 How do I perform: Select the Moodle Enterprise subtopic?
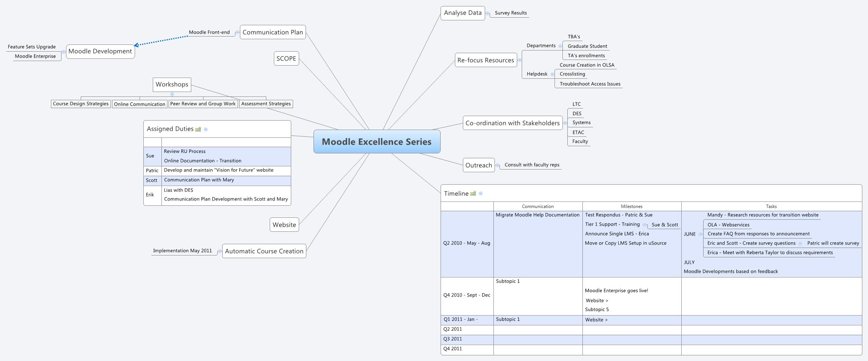35,56
